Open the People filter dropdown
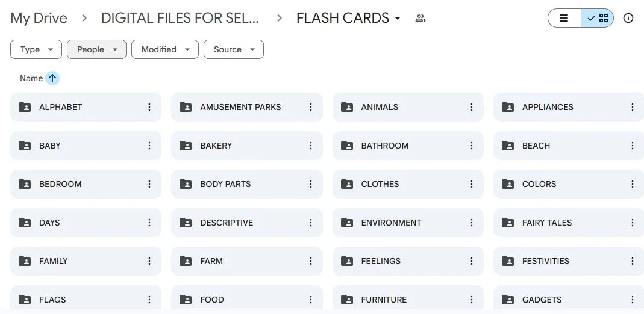 [96, 49]
